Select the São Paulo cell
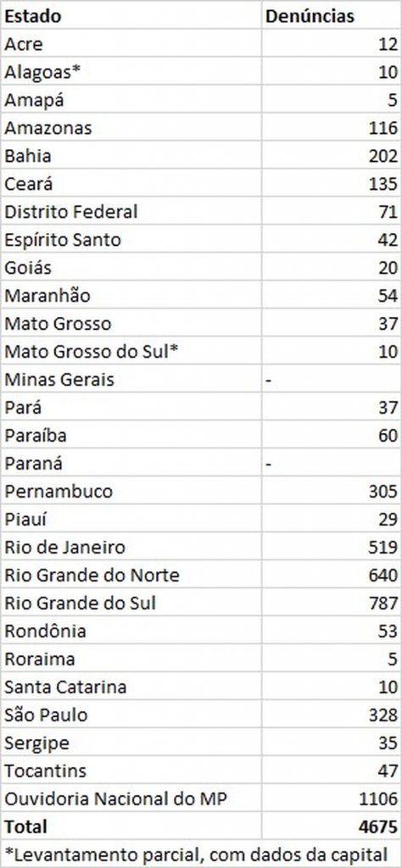402x868 pixels. [x=131, y=714]
